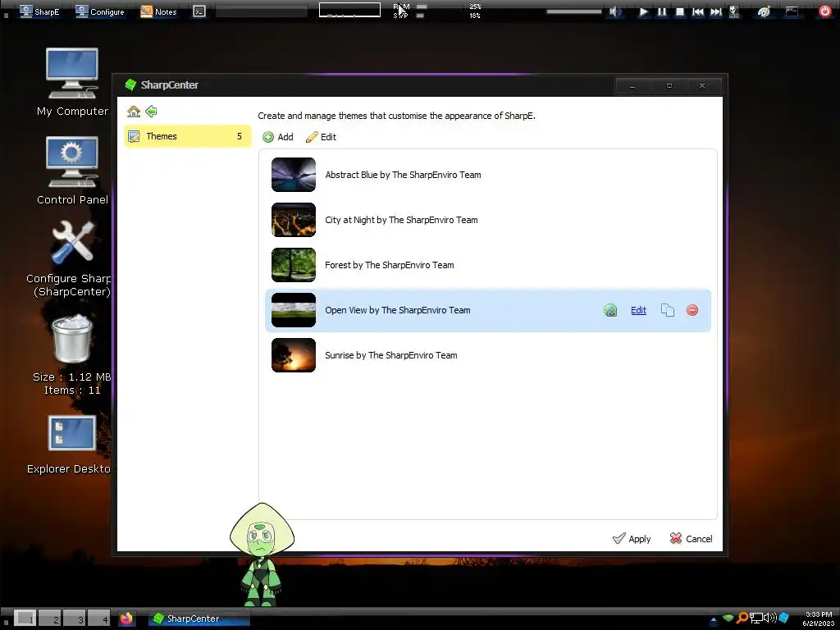Select the City at Night theme thumbnail
Viewport: 840px width, 630px height.
[x=294, y=220]
